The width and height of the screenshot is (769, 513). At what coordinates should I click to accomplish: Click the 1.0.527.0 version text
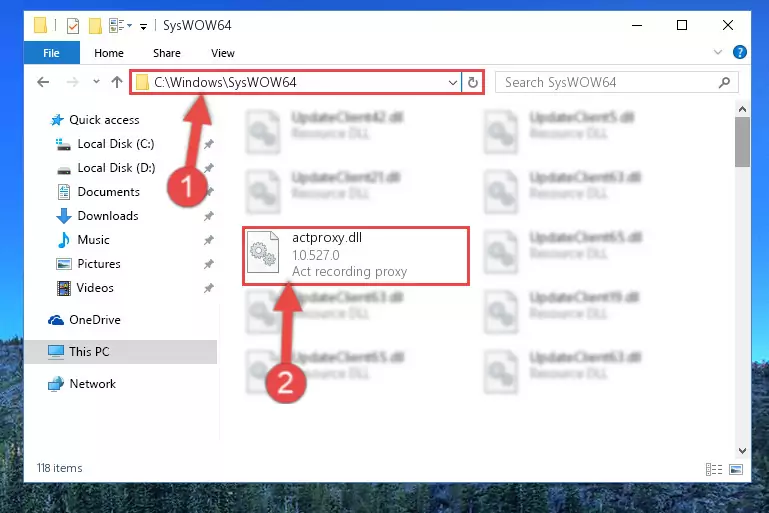316,256
